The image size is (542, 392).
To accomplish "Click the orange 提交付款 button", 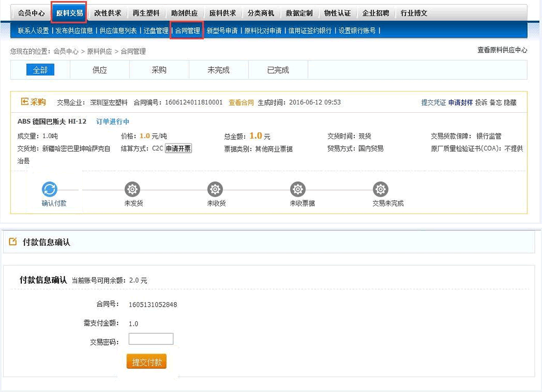I will tap(147, 361).
